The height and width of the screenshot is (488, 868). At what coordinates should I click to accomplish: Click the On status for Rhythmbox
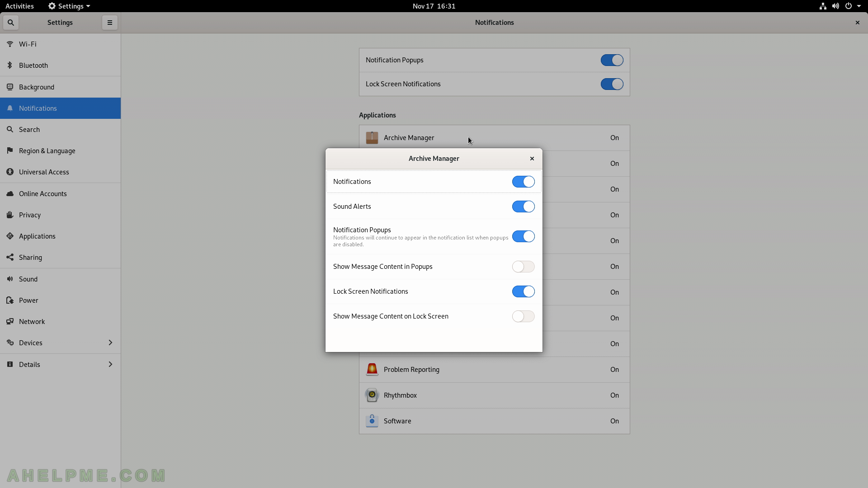point(614,395)
